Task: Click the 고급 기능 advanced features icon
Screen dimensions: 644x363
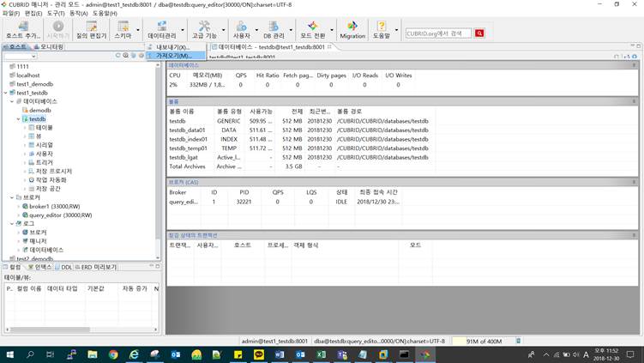Action: [204, 29]
